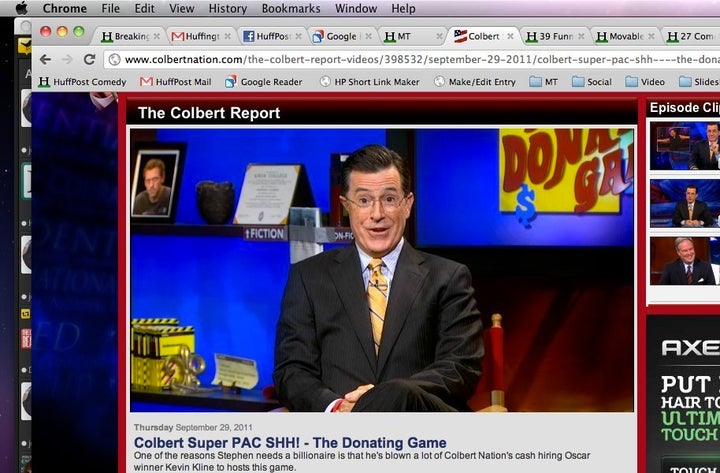This screenshot has height=473, width=720.
Task: Open the History menu
Action: [x=228, y=8]
